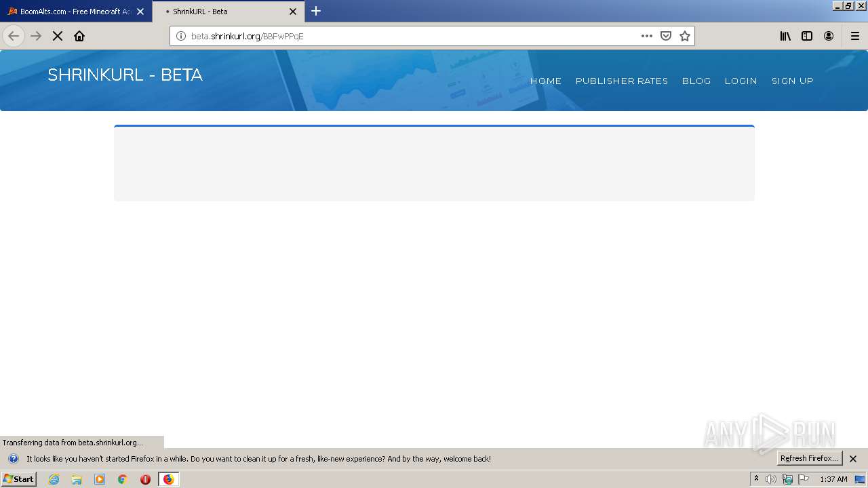This screenshot has width=868, height=488.
Task: Save page to Pocket
Action: [666, 36]
